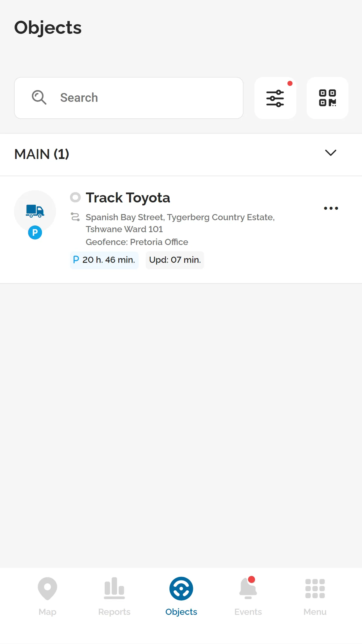Image resolution: width=362 pixels, height=644 pixels.
Task: Open the QR code scanner
Action: coord(327,98)
